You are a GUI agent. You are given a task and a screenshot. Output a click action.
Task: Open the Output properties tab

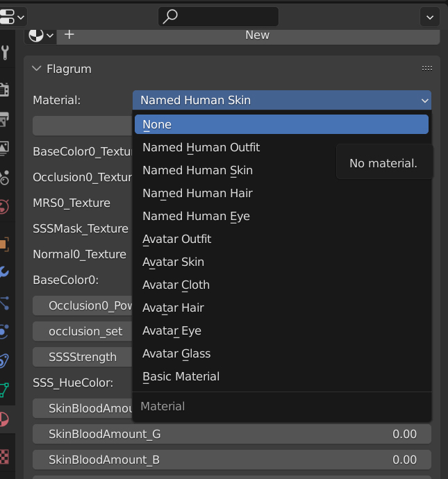pyautogui.click(x=4, y=119)
